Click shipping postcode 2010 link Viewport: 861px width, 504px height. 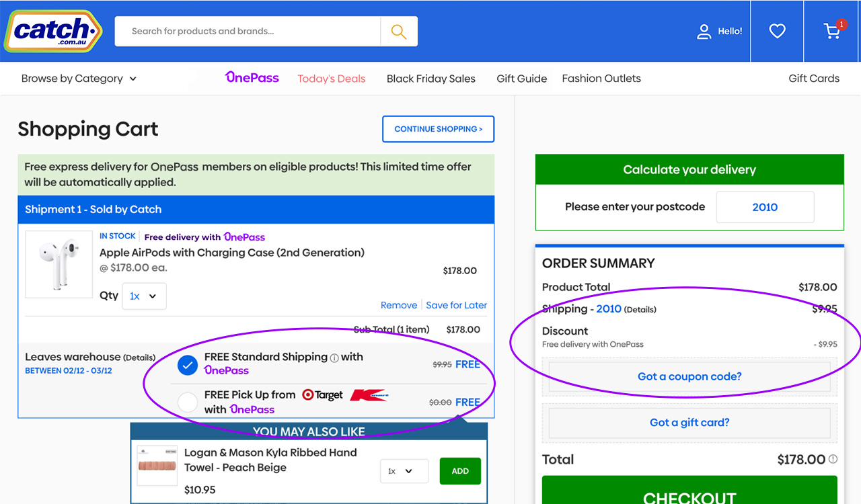click(609, 309)
